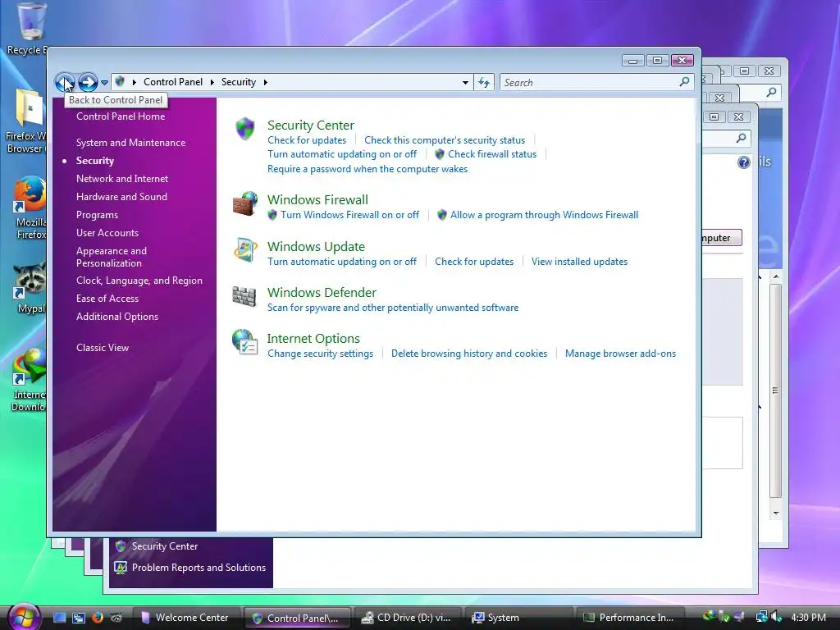
Task: Click the Security Center shield icon
Action: tap(244, 129)
